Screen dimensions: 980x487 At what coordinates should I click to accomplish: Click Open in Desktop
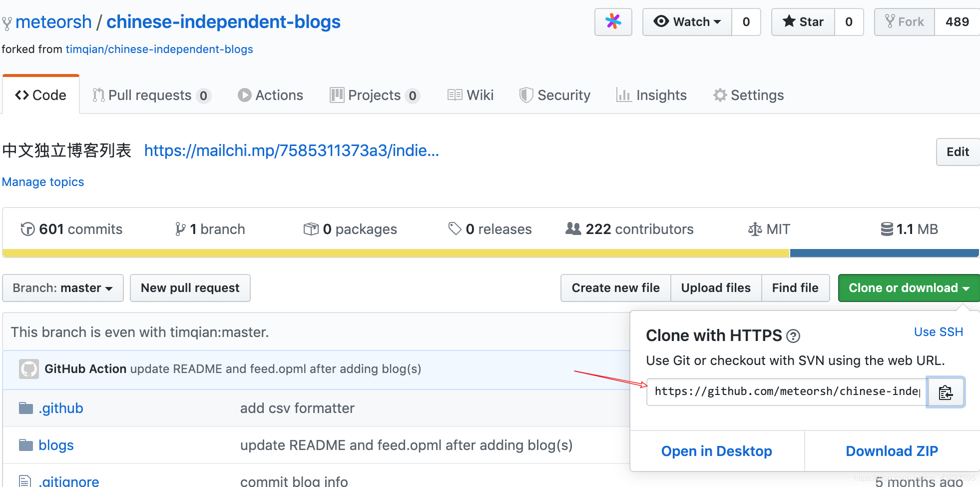point(717,451)
